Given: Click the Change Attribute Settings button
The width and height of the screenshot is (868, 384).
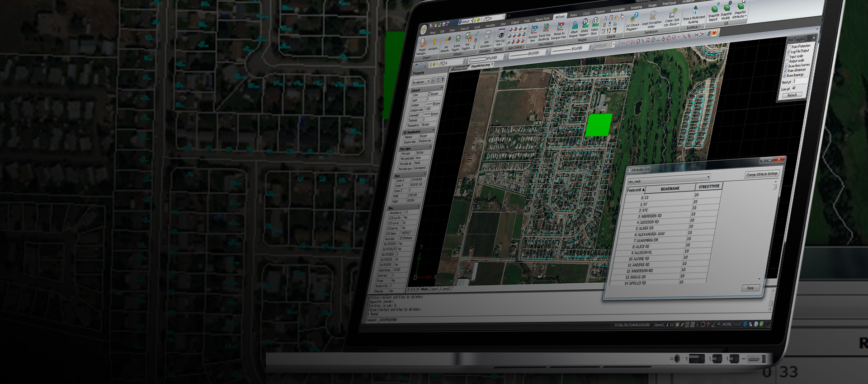Looking at the screenshot, I should pos(762,174).
